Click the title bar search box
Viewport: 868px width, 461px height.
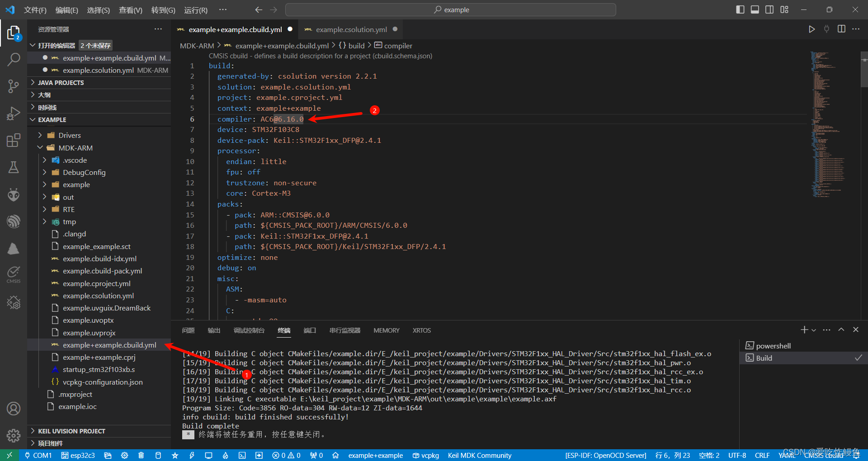(451, 9)
